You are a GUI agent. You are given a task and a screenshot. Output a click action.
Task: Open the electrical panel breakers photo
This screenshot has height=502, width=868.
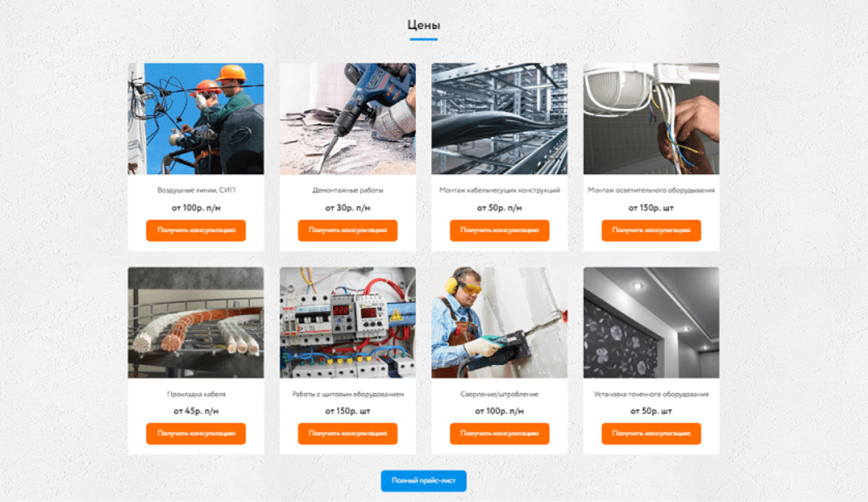[x=348, y=323]
